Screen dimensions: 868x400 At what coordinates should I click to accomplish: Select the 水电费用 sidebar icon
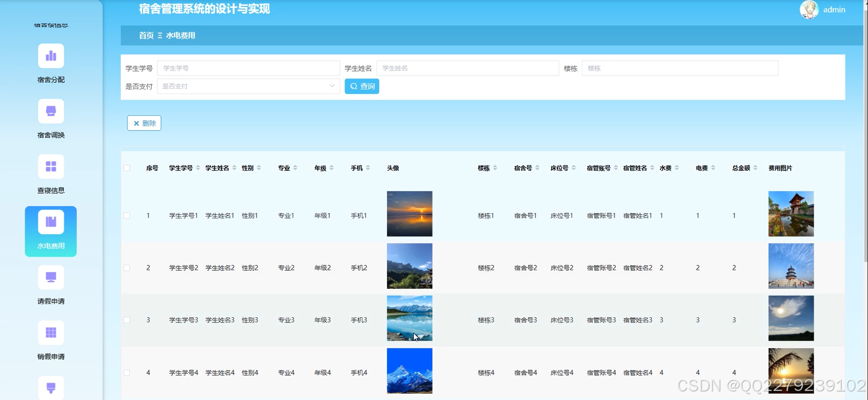point(51,222)
